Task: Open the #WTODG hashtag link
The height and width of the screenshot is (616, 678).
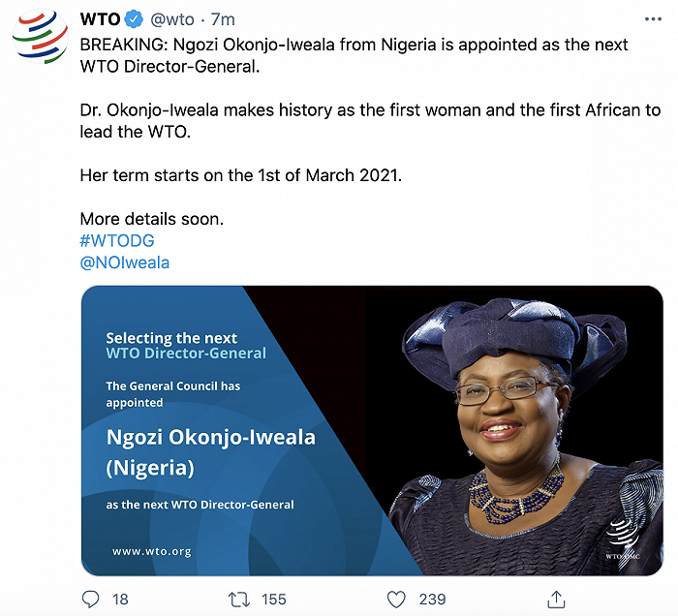Action: coord(117,240)
